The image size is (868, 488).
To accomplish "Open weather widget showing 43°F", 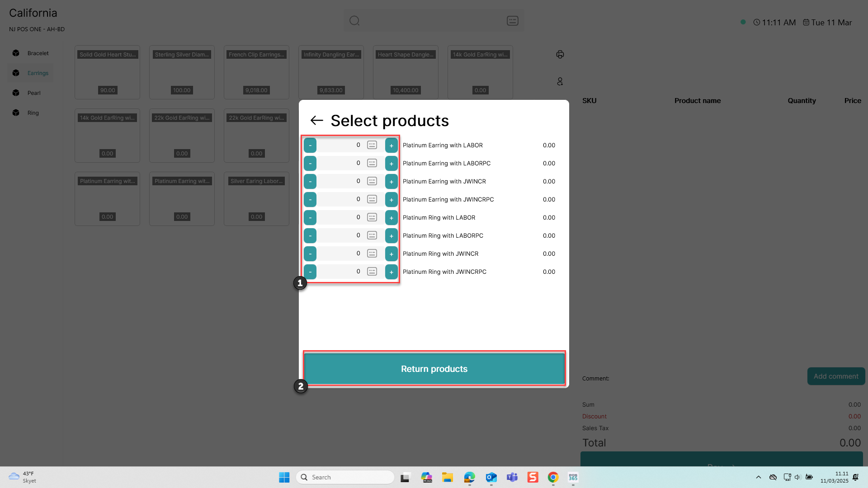I will (23, 477).
